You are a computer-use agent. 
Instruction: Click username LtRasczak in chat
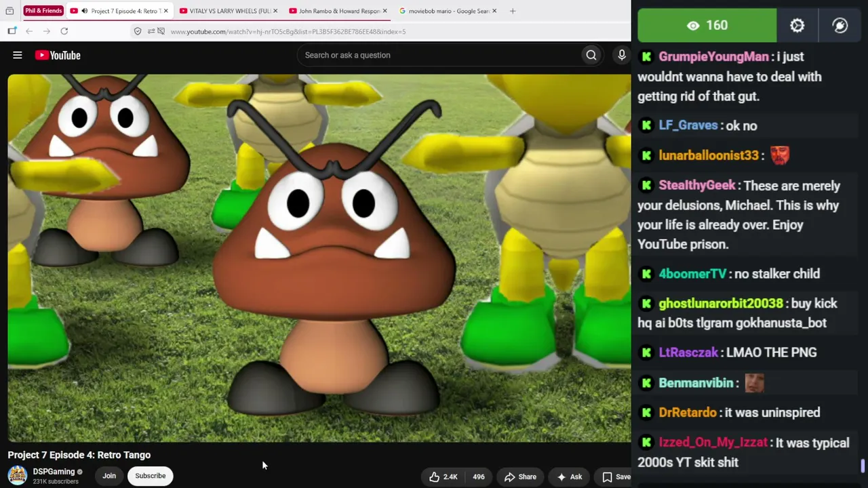click(x=688, y=352)
